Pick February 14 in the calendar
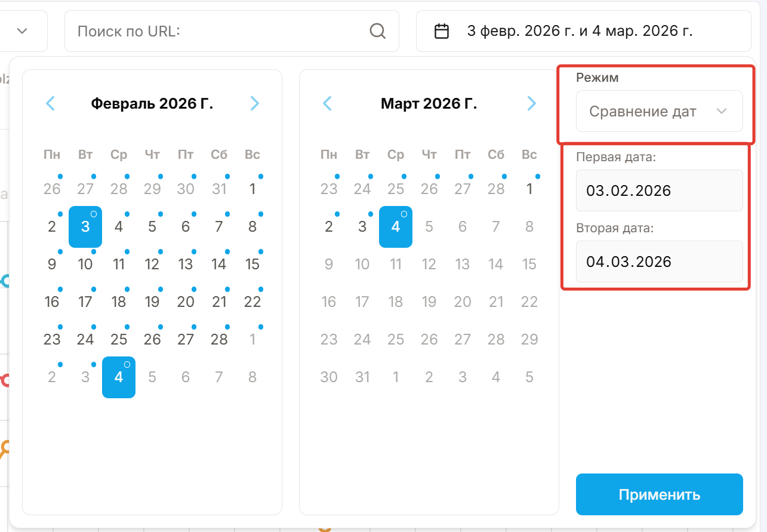Screen dimensions: 767x532 tap(219, 265)
